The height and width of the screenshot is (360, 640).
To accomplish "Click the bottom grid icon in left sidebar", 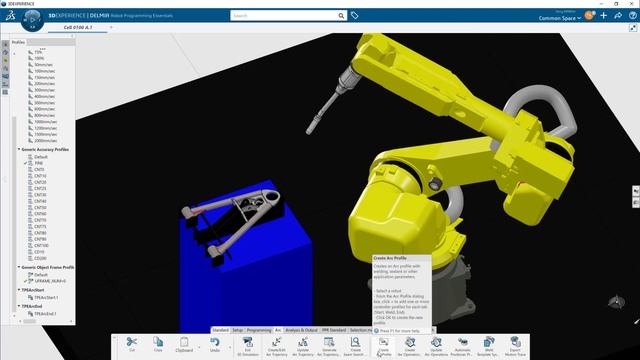I will (x=5, y=92).
